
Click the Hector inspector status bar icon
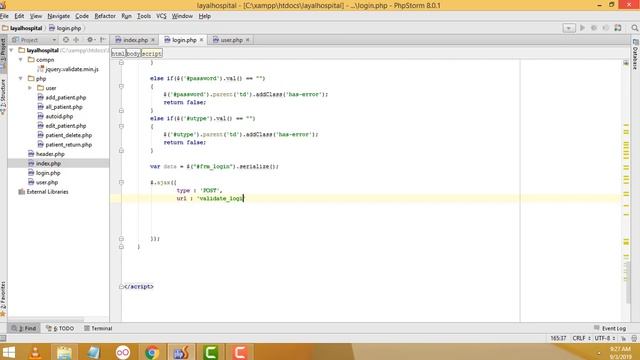pos(634,338)
